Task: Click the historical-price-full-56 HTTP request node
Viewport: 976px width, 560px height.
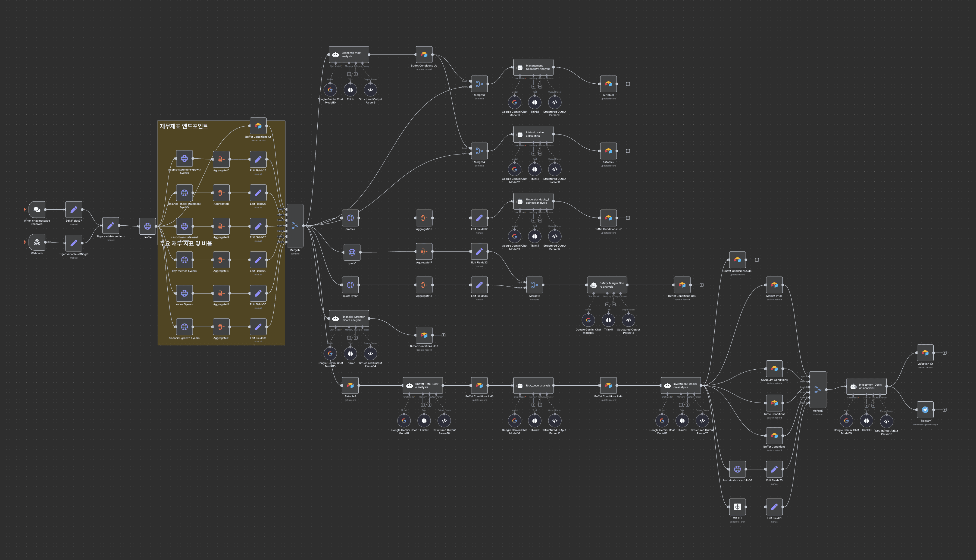Action: (x=737, y=469)
